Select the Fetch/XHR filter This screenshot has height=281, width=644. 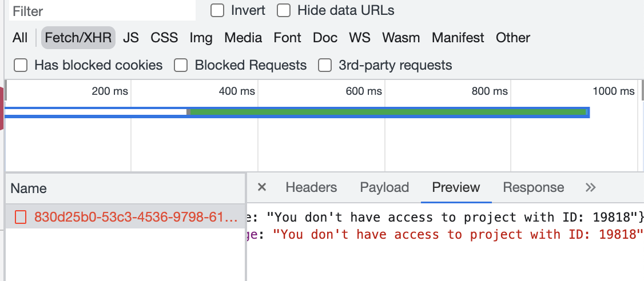coord(78,38)
